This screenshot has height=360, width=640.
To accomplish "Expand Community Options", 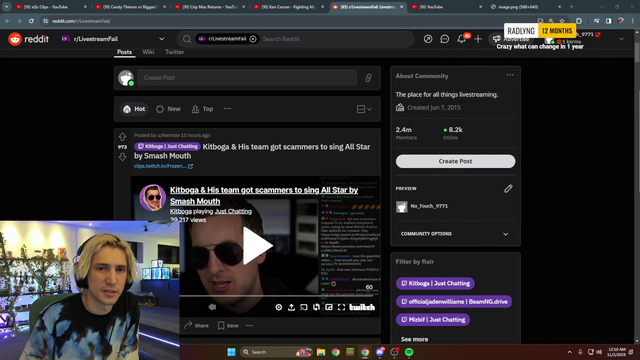I will tap(455, 234).
